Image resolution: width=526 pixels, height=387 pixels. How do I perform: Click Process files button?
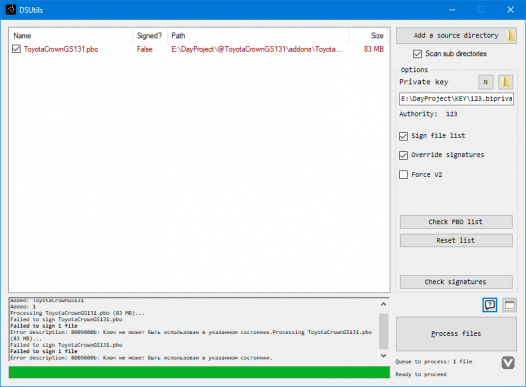pyautogui.click(x=456, y=334)
